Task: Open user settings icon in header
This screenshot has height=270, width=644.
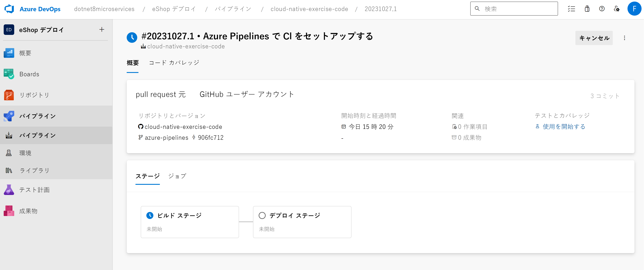Action: (x=617, y=9)
